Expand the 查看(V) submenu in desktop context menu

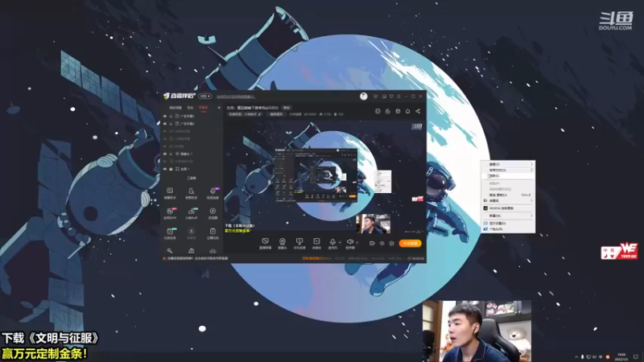tap(508, 164)
